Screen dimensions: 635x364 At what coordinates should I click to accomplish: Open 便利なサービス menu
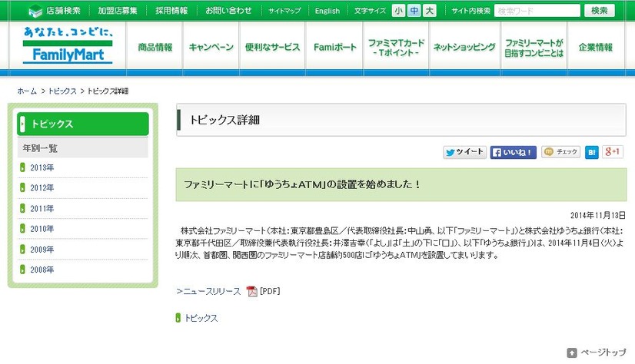[x=272, y=48]
